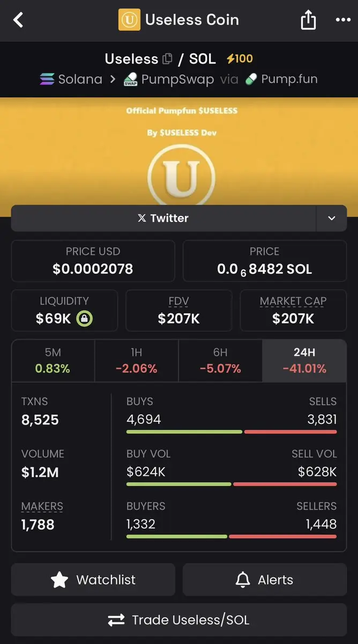Screen dimensions: 358x644
Task: Expand the socials dropdown chevron
Action: [x=331, y=218]
